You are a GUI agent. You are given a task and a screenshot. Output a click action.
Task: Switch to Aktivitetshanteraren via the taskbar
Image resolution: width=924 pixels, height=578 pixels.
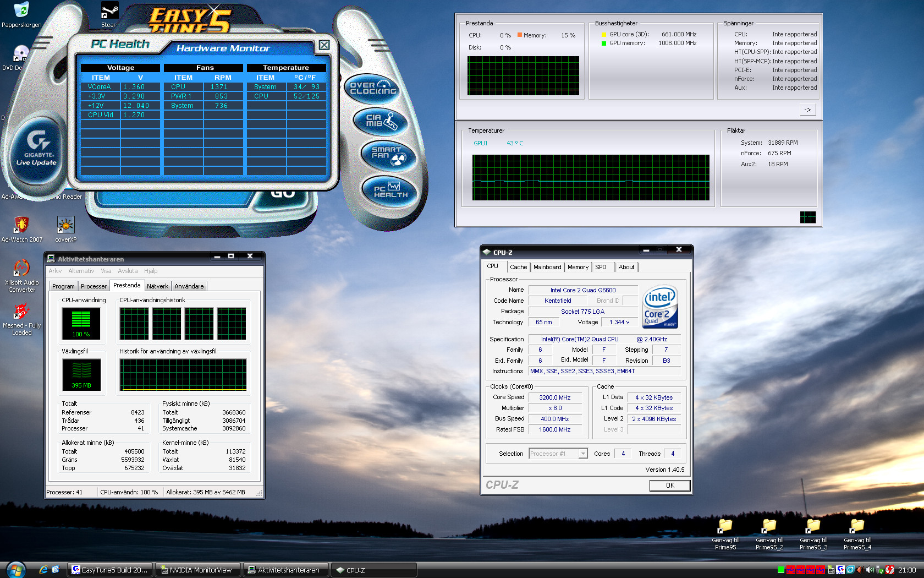coord(285,570)
